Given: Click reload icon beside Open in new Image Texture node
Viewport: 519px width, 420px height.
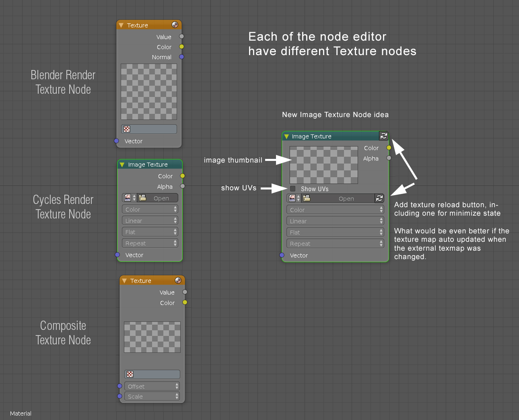Looking at the screenshot, I should coord(379,198).
